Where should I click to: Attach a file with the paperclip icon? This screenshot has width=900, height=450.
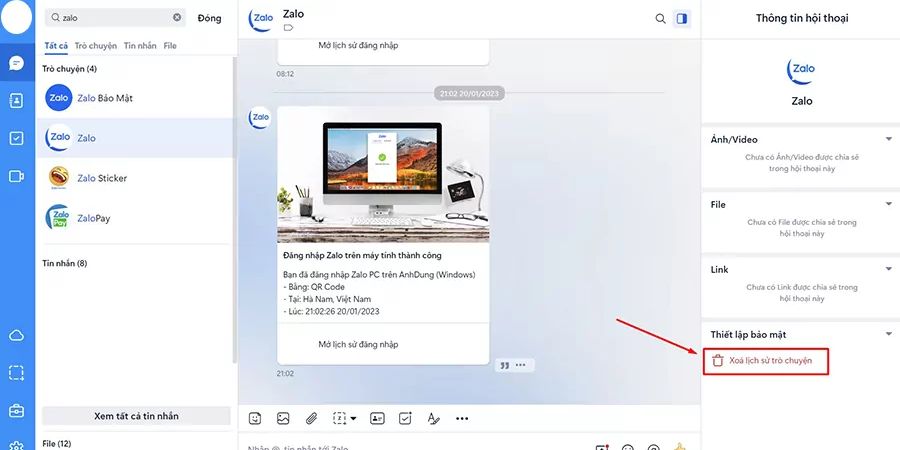pos(311,419)
